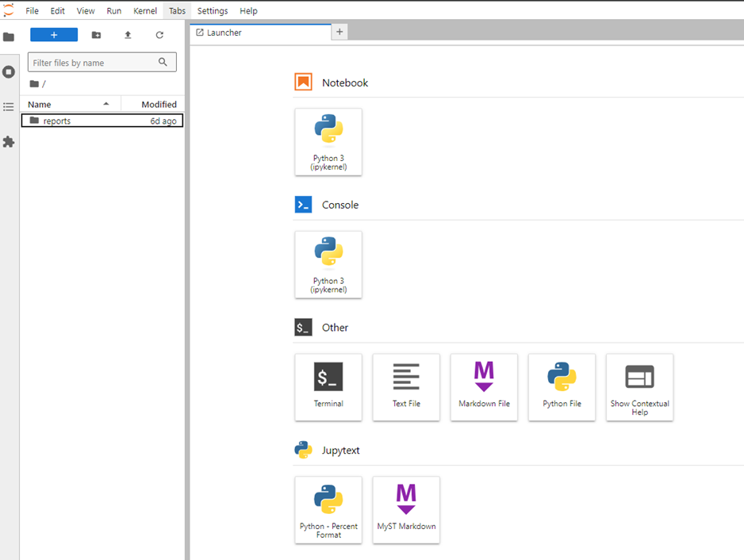Click the blue Console section icon
The height and width of the screenshot is (560, 744).
(303, 205)
